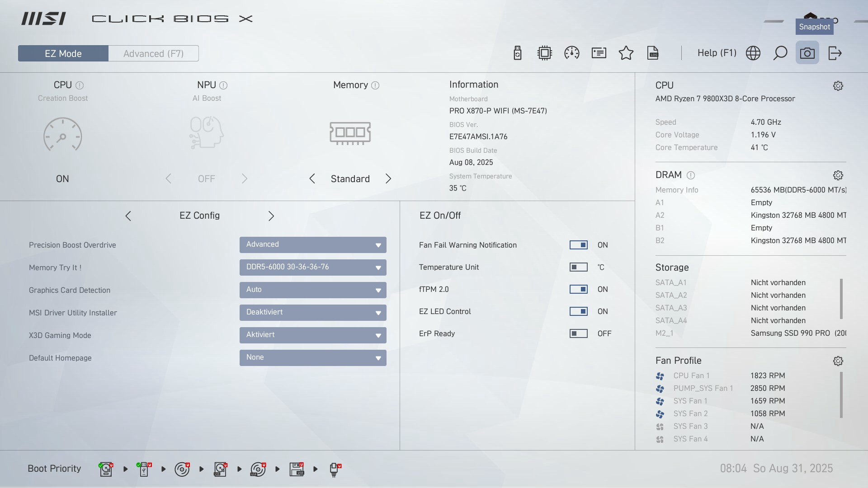Select the EZ Mode tab
The height and width of the screenshot is (488, 868).
63,53
